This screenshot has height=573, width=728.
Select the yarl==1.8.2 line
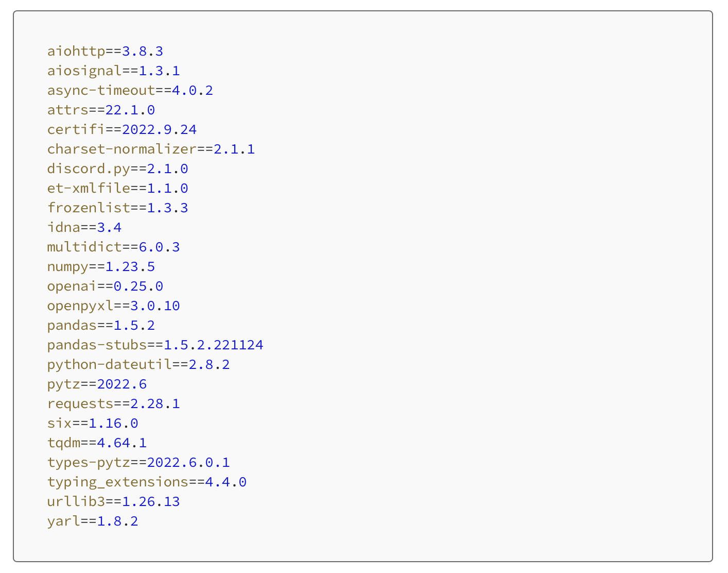click(x=93, y=521)
